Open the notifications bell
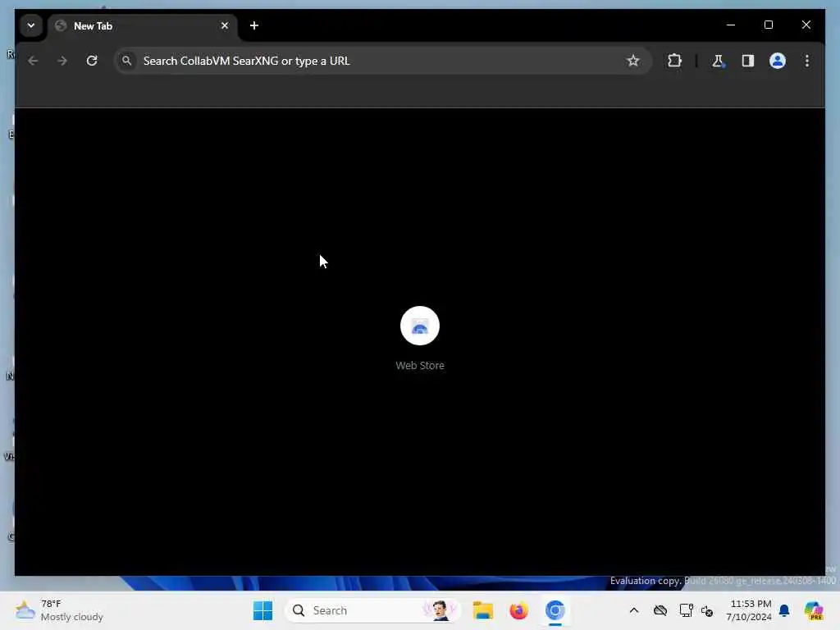The height and width of the screenshot is (630, 840). tap(784, 610)
